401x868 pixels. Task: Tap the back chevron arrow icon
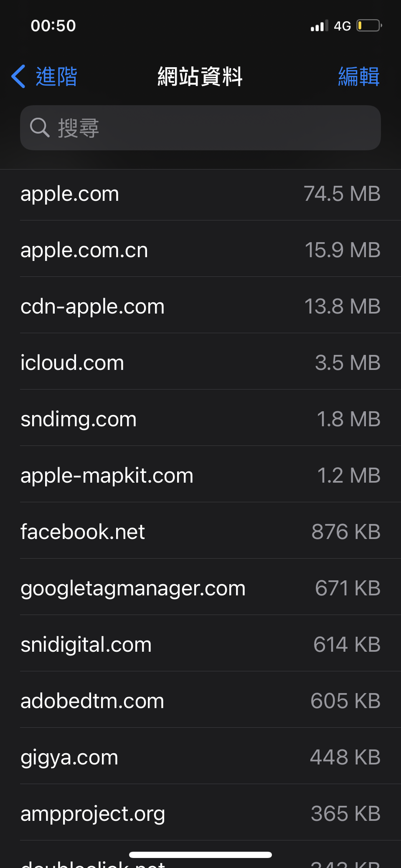click(18, 76)
